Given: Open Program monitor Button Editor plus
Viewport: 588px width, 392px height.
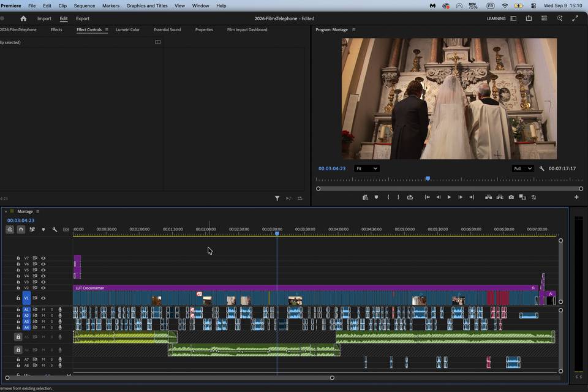Looking at the screenshot, I should click(576, 197).
